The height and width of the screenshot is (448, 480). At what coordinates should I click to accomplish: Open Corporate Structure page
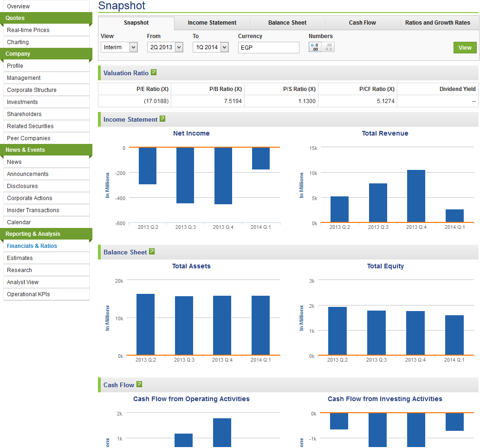coord(32,90)
